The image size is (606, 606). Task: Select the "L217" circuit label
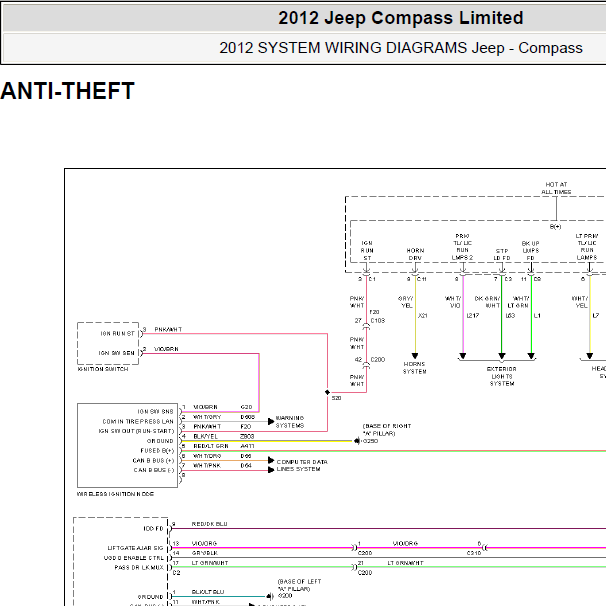(473, 316)
